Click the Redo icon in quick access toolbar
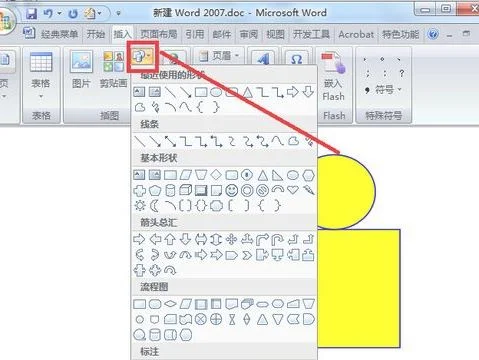The height and width of the screenshot is (360, 479). (73, 14)
